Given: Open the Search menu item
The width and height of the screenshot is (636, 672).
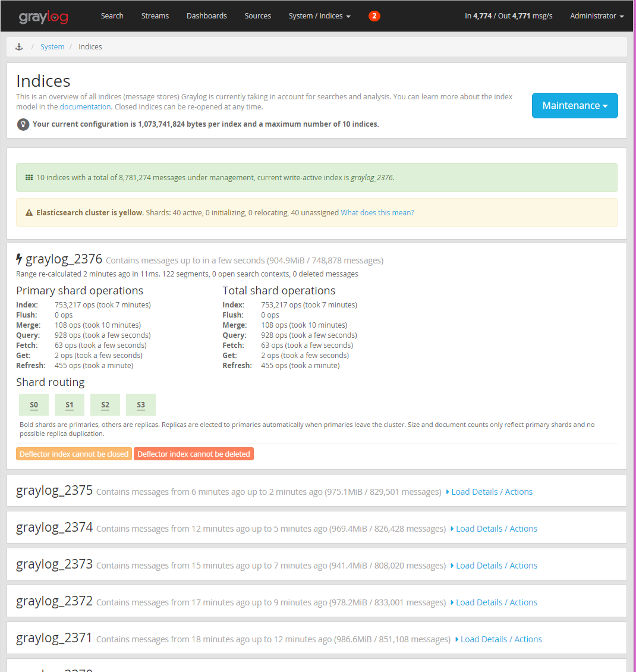Looking at the screenshot, I should tap(112, 16).
